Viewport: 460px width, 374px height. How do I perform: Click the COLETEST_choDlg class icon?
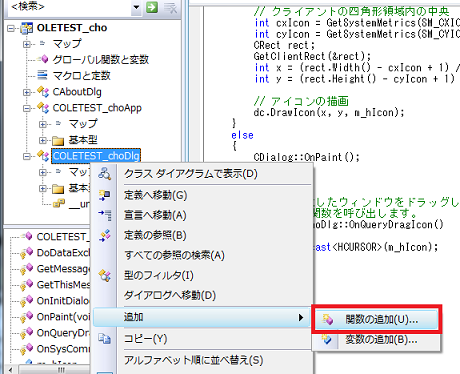click(43, 155)
